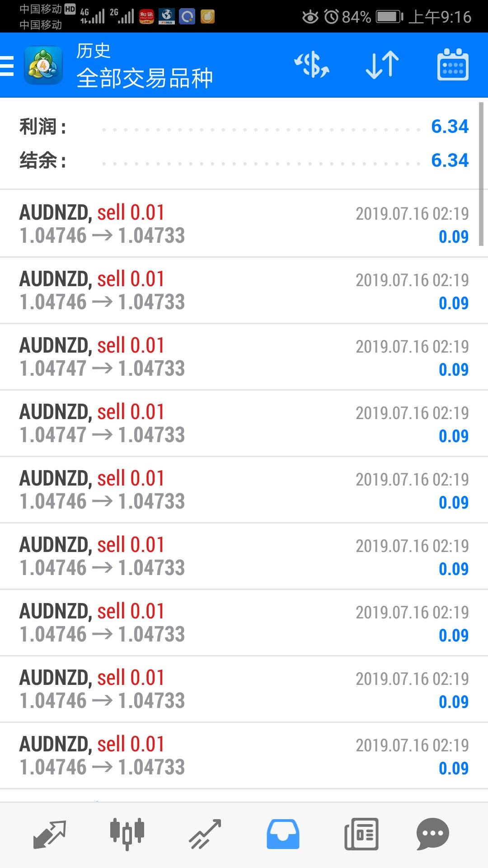Go to the Trade tab
This screenshot has height=868, width=488.
[x=205, y=834]
